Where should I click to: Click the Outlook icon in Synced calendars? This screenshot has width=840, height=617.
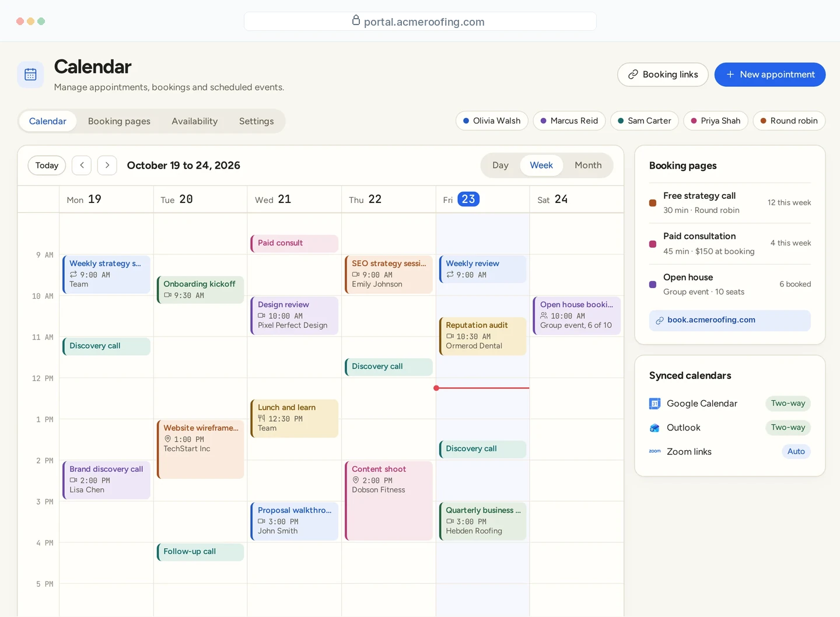click(x=654, y=427)
